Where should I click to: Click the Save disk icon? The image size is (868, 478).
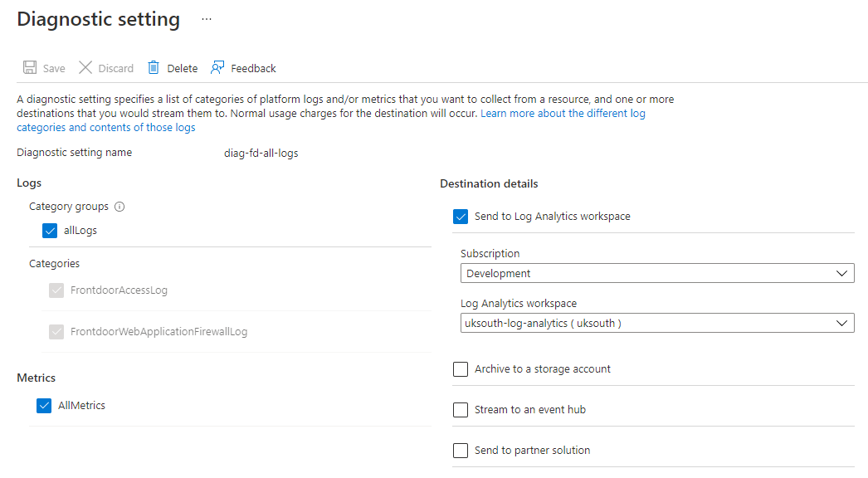(x=31, y=67)
